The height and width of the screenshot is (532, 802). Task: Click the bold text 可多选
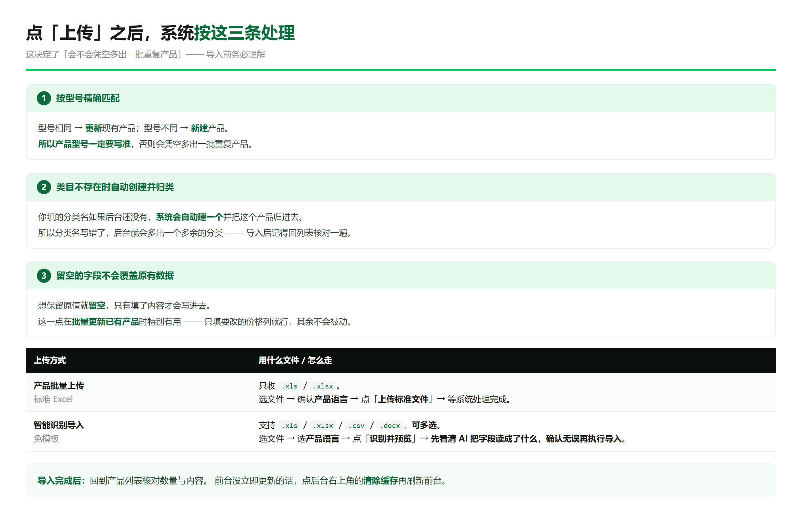[x=424, y=425]
